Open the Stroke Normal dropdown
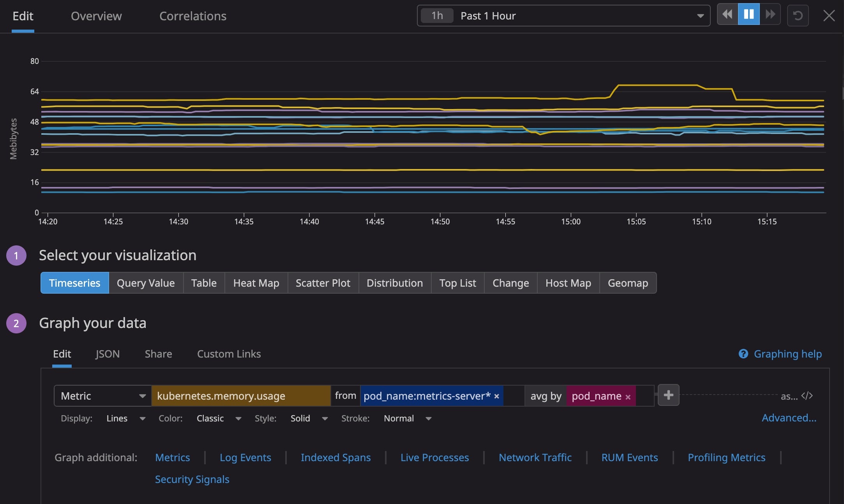The width and height of the screenshot is (844, 504). [428, 418]
